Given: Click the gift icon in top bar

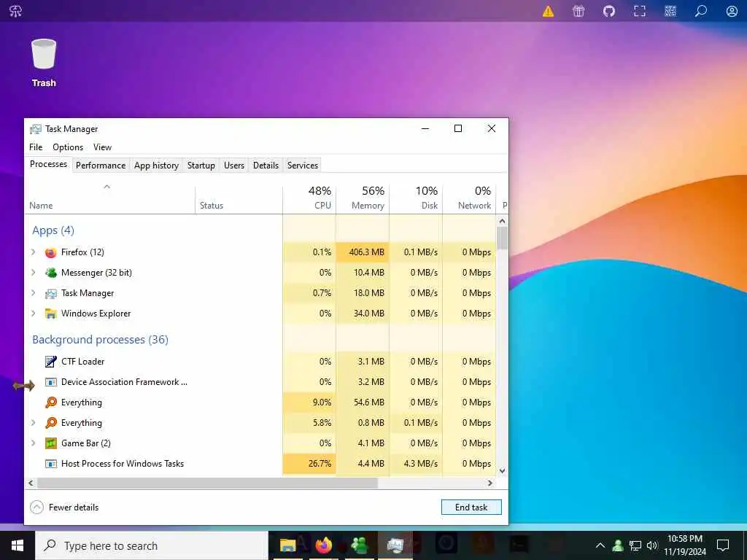Looking at the screenshot, I should point(578,11).
